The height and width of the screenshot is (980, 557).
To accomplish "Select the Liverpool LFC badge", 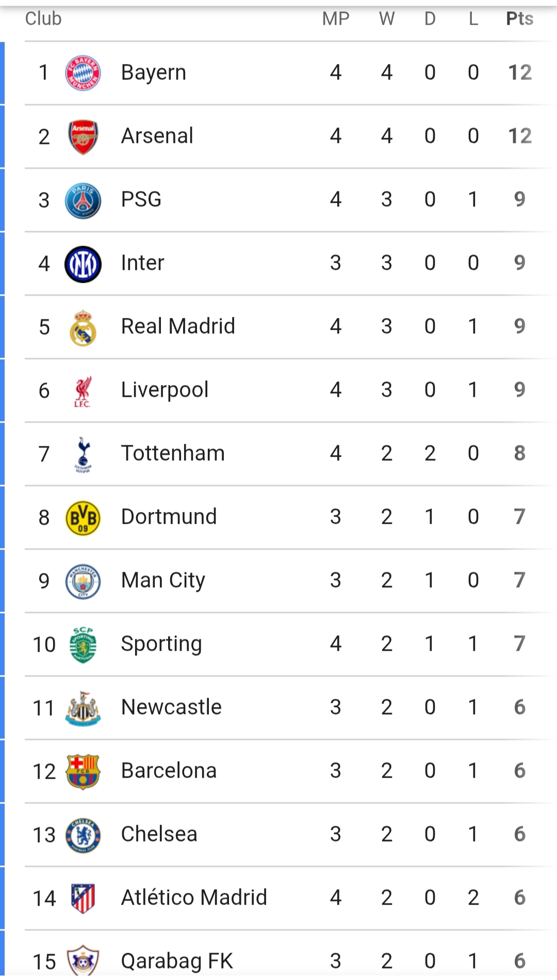I will [x=83, y=391].
